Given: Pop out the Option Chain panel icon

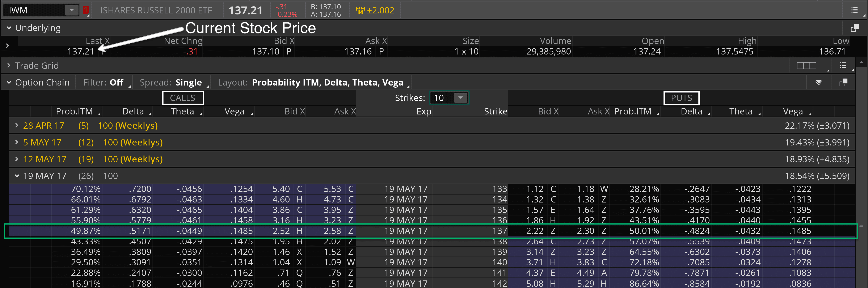Looking at the screenshot, I should 843,82.
